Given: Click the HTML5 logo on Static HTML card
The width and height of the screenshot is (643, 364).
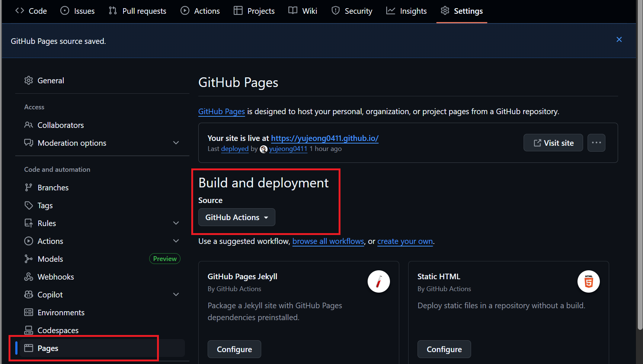Looking at the screenshot, I should (x=589, y=281).
